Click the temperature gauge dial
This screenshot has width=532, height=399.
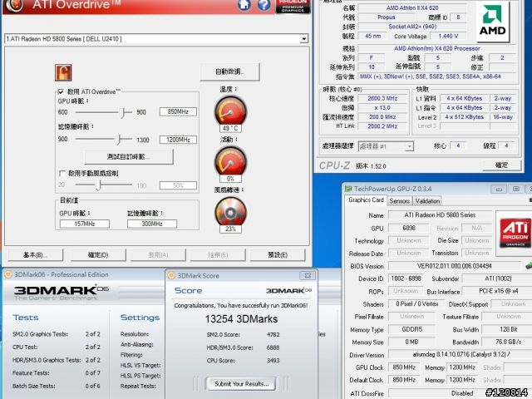230,111
